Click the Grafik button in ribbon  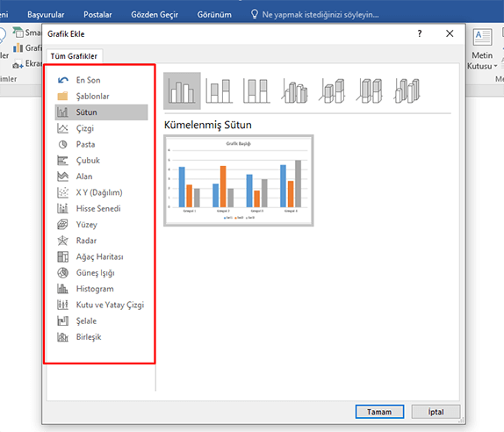coord(27,48)
